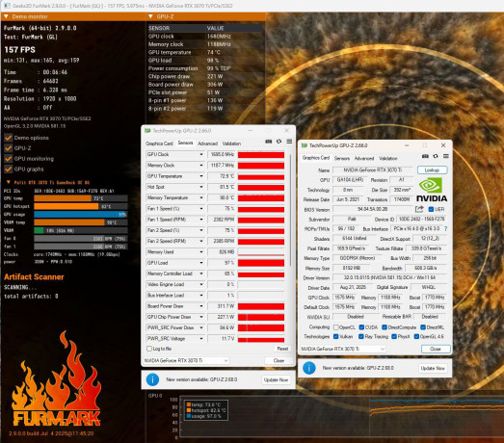This screenshot has height=443, width=504.
Task: Open Validation tab in right GPU-Z window
Action: click(388, 158)
